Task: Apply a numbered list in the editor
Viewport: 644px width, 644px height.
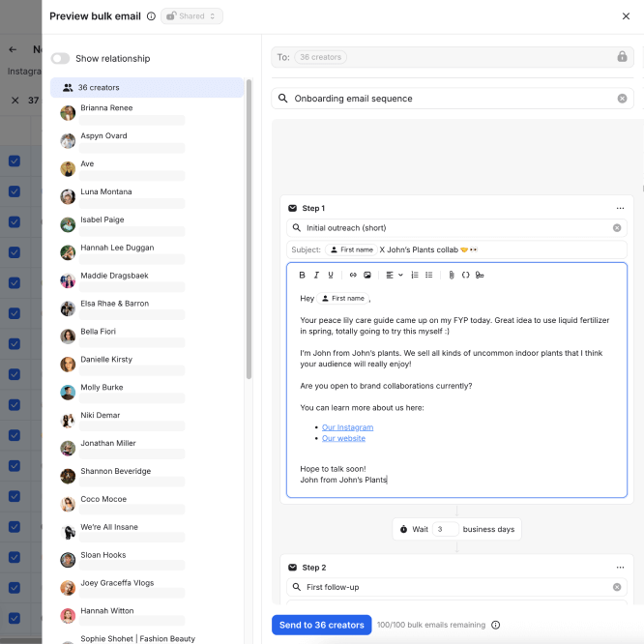Action: click(415, 276)
